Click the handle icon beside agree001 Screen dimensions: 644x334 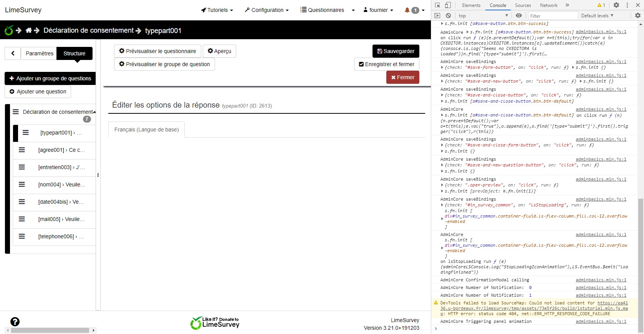22,150
